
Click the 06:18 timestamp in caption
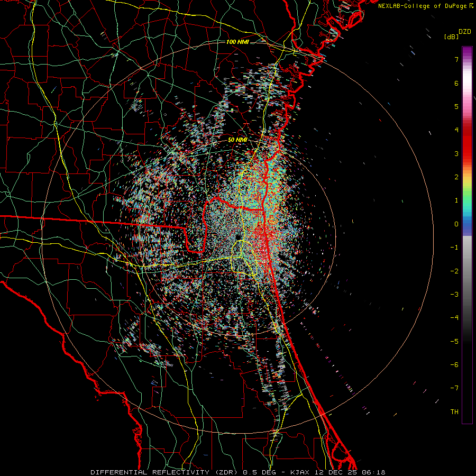374,472
